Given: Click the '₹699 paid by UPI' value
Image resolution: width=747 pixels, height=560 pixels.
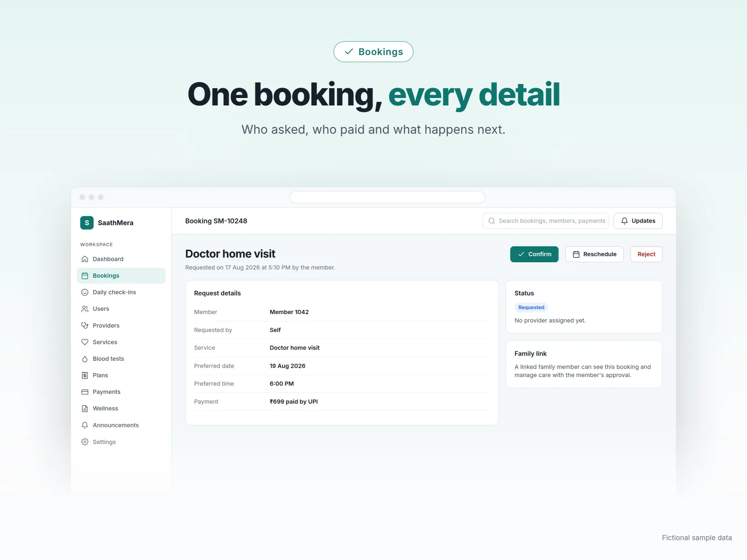Looking at the screenshot, I should pos(294,402).
